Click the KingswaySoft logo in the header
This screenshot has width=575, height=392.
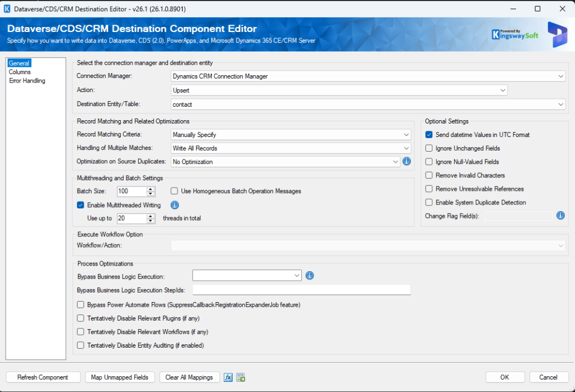click(x=515, y=34)
